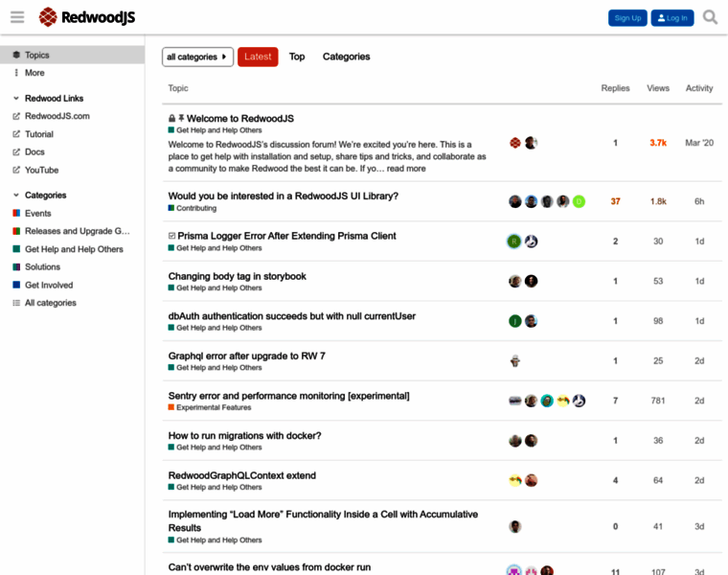Open All categories list in sidebar

coord(50,303)
